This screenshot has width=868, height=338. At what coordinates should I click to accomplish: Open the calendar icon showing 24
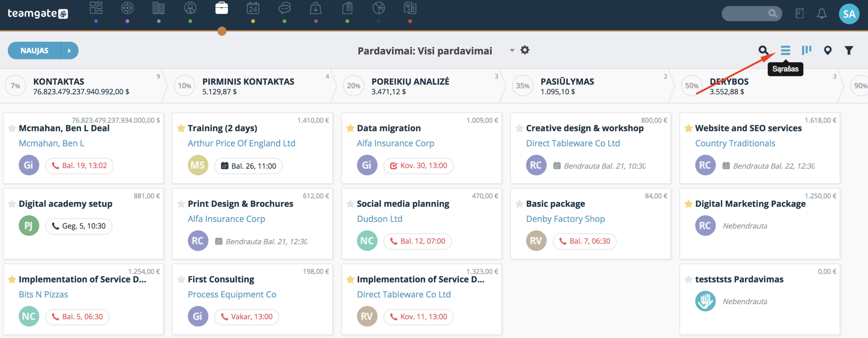click(253, 8)
